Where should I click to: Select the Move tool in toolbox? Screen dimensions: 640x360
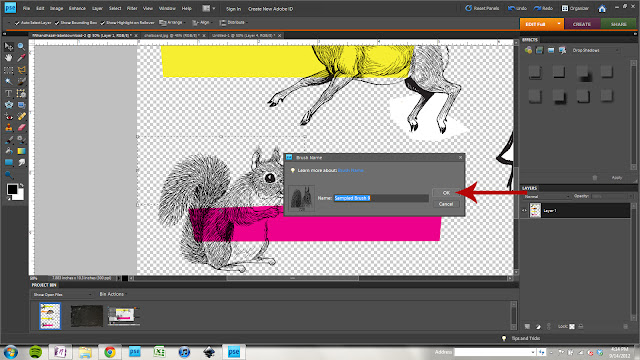point(9,47)
